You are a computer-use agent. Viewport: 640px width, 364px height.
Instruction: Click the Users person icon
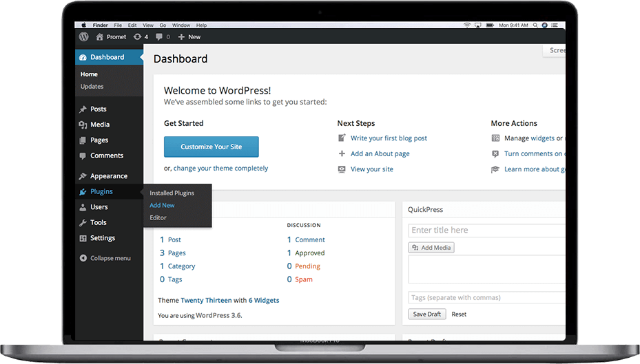(x=83, y=207)
